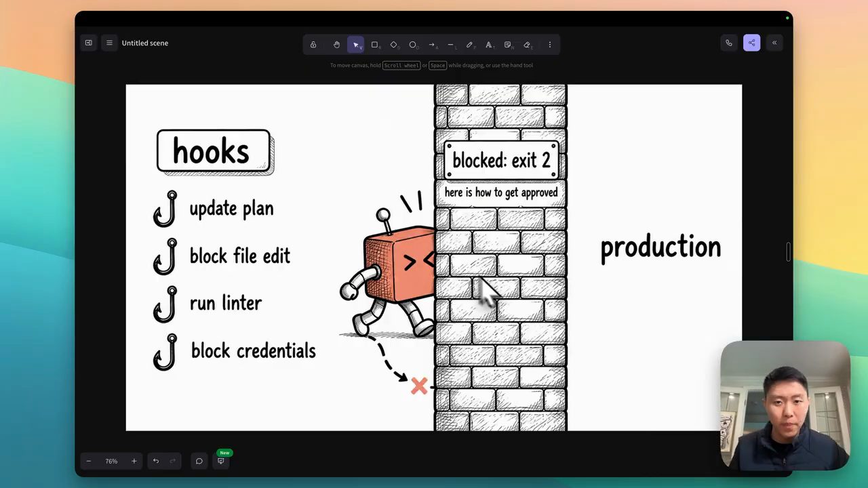The height and width of the screenshot is (488, 868).
Task: Click 'here is how to get approved' text
Action: coord(501,192)
